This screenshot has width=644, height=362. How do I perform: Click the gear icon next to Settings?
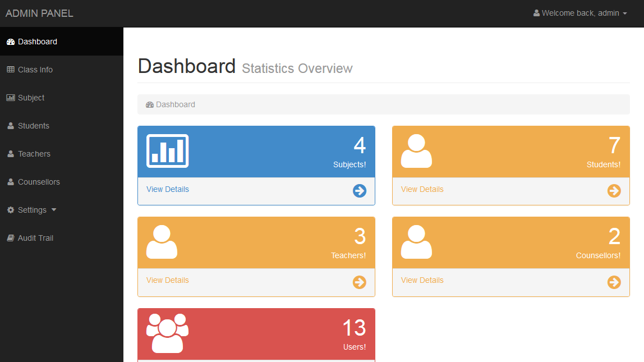[10, 209]
